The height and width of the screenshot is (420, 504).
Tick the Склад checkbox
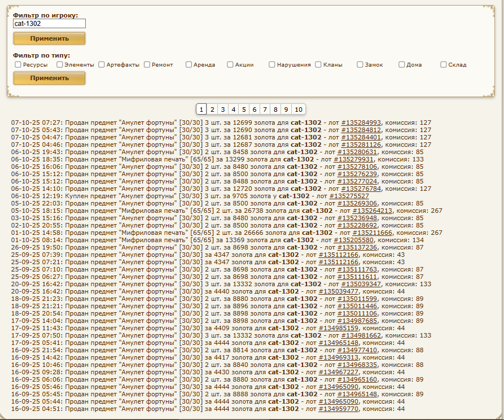pos(444,65)
